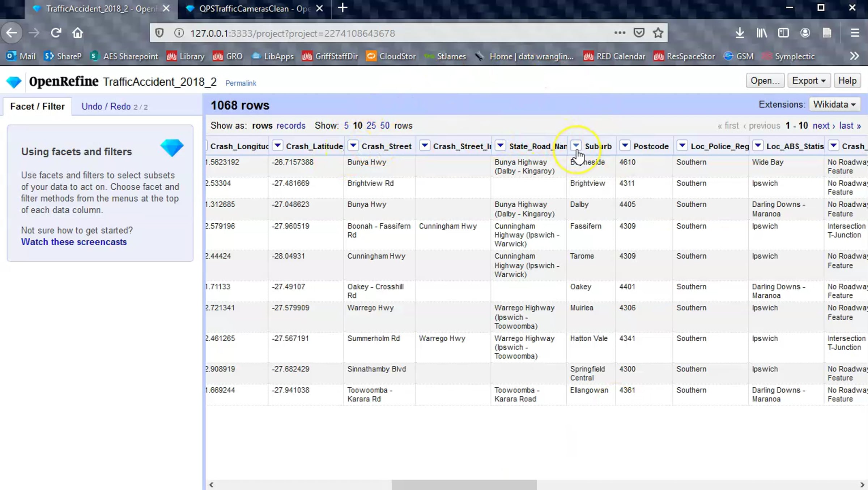
Task: Show 50 rows per page
Action: click(x=385, y=125)
